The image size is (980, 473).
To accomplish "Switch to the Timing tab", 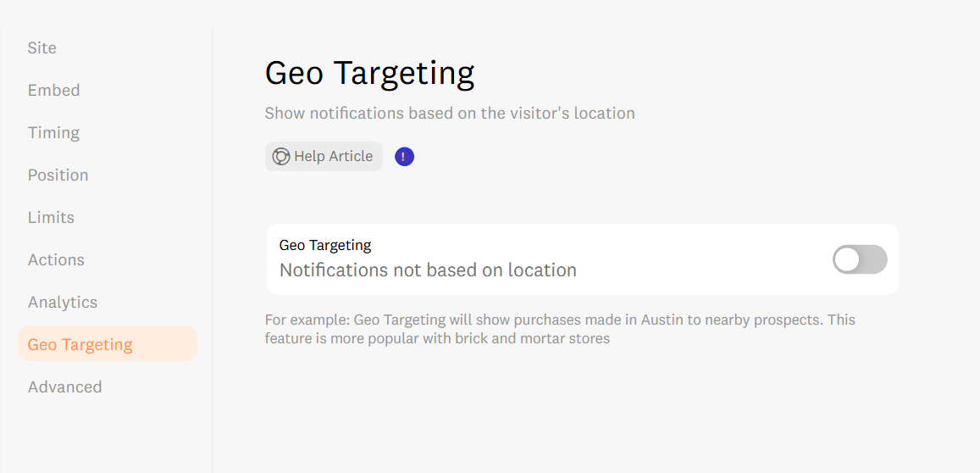I will point(53,132).
